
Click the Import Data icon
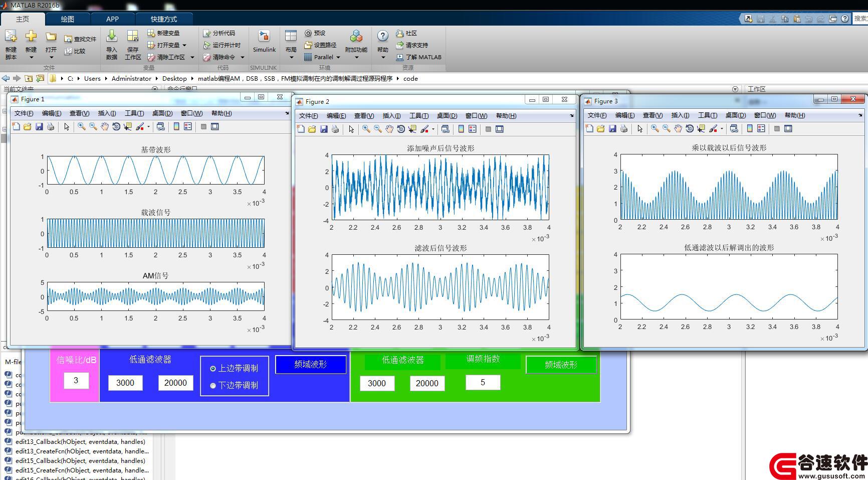click(x=112, y=36)
